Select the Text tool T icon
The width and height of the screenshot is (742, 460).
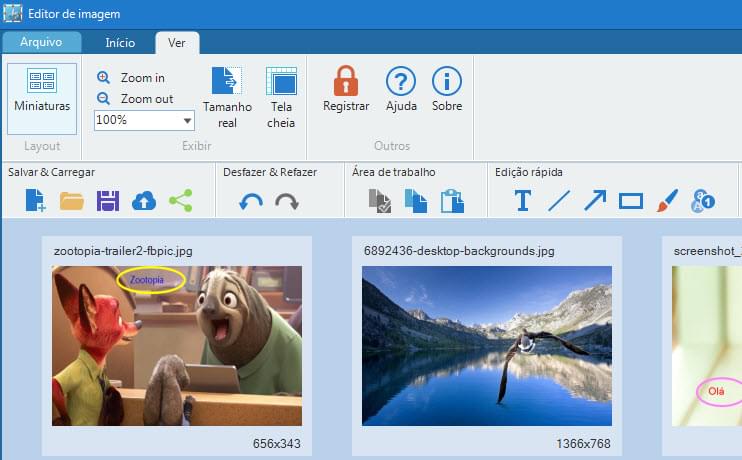point(523,201)
